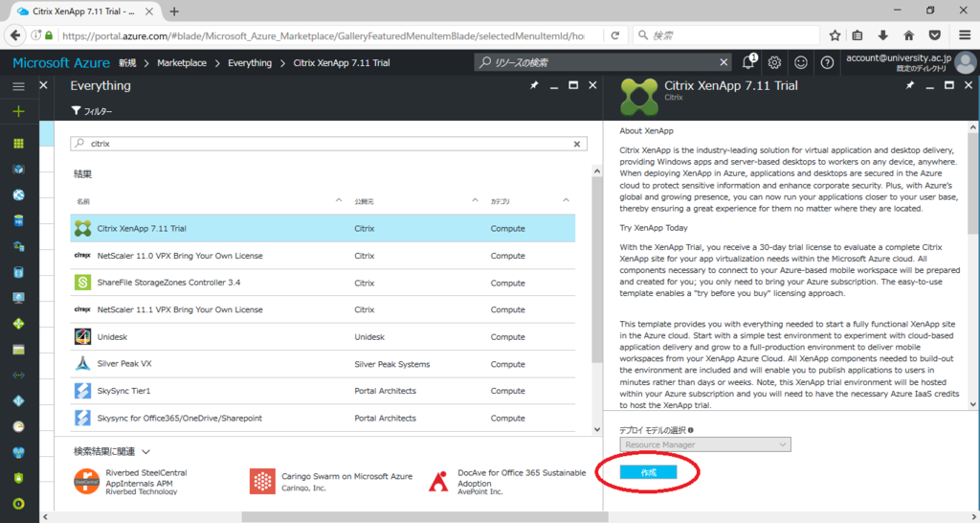Open the notifications bell icon
Image resolution: width=980 pixels, height=523 pixels.
748,62
